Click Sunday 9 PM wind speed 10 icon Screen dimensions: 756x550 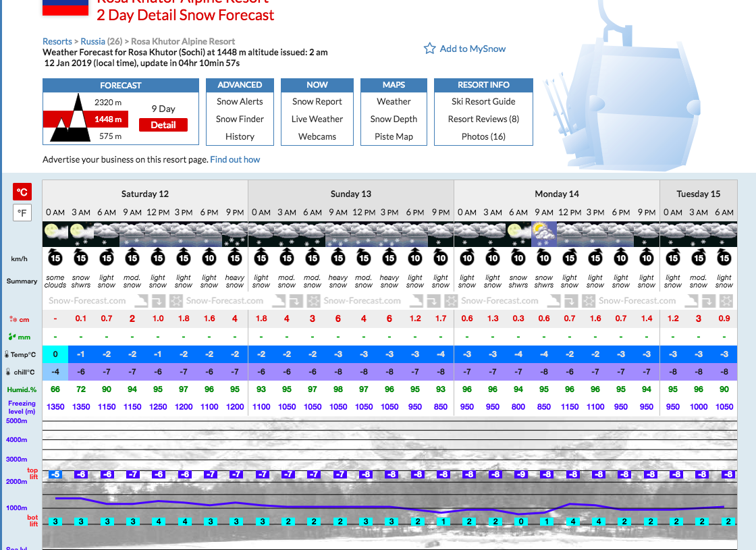click(x=441, y=257)
